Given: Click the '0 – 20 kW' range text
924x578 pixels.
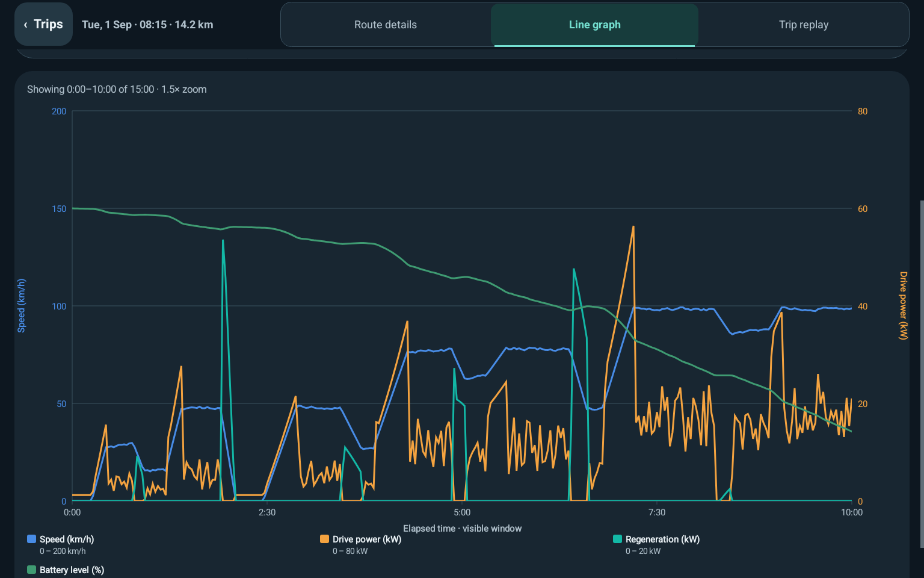Looking at the screenshot, I should pyautogui.click(x=643, y=551).
